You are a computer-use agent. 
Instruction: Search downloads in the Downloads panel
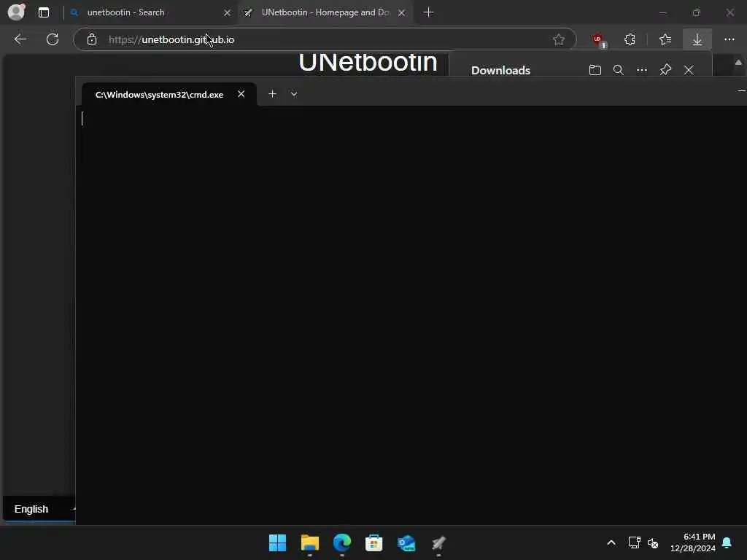(x=619, y=70)
